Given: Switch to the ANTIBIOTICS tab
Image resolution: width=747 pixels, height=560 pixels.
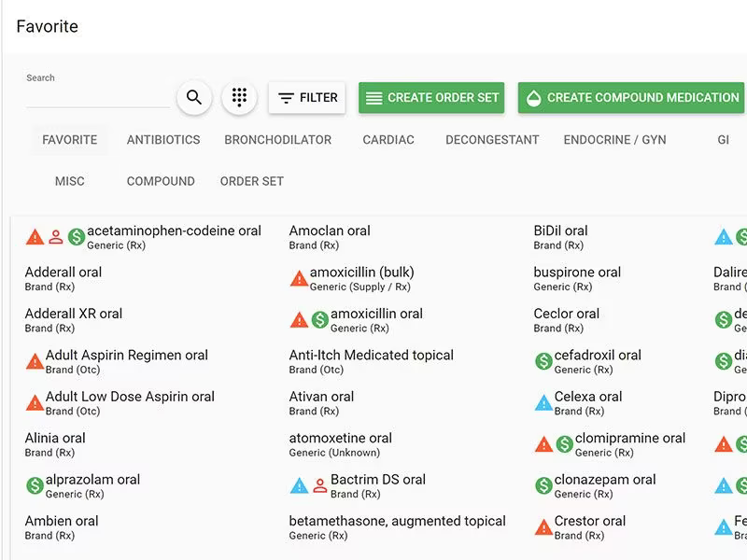Looking at the screenshot, I should pyautogui.click(x=163, y=139).
